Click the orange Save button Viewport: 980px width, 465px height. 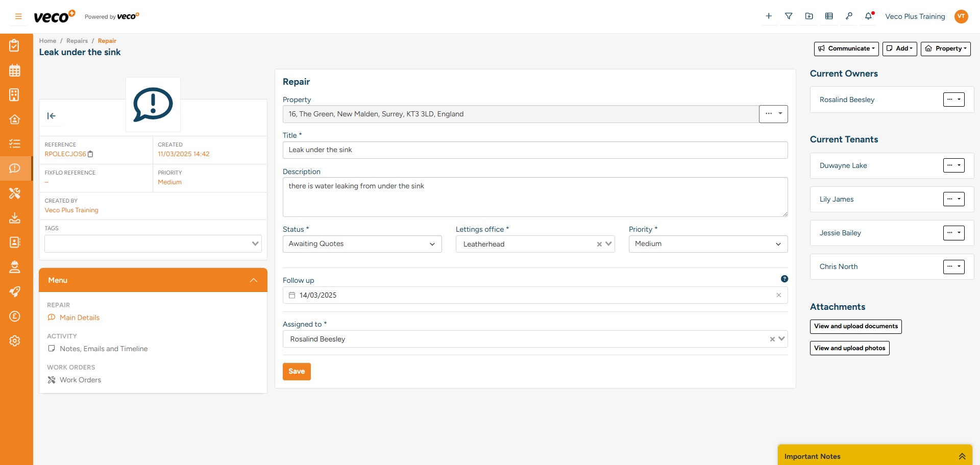click(x=297, y=372)
